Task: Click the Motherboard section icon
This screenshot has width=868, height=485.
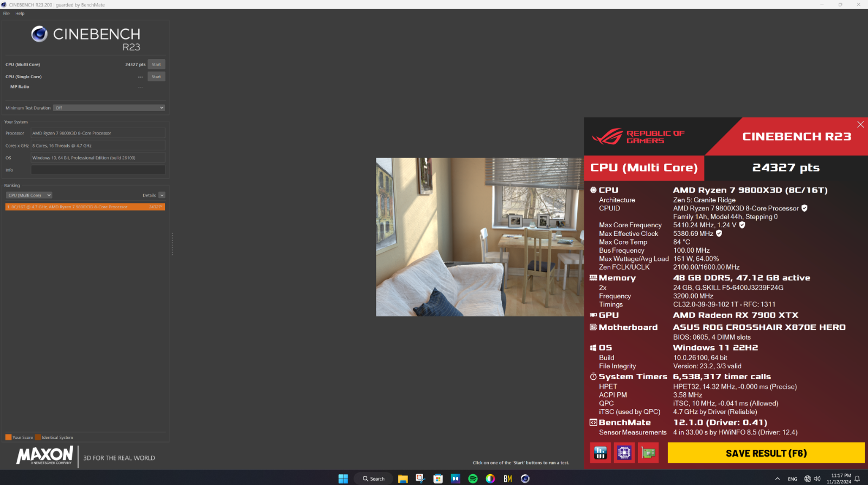Action: pyautogui.click(x=593, y=327)
